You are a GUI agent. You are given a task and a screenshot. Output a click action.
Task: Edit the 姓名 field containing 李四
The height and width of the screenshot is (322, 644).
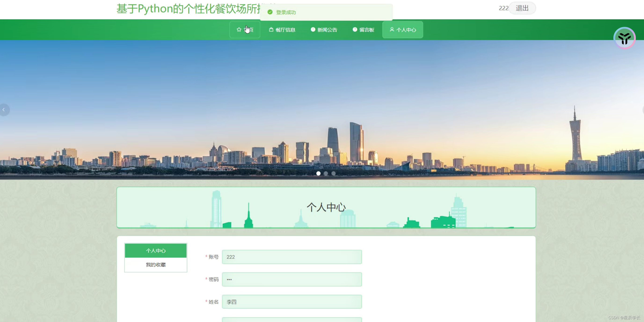291,301
